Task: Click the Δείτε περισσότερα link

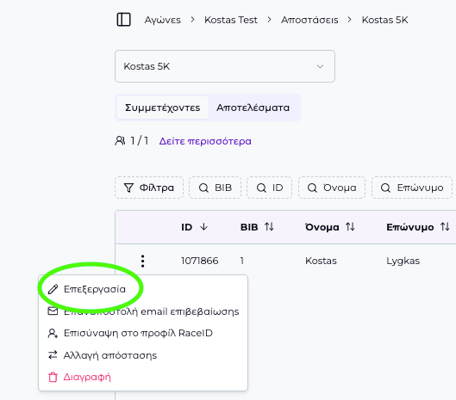Action: pyautogui.click(x=205, y=141)
